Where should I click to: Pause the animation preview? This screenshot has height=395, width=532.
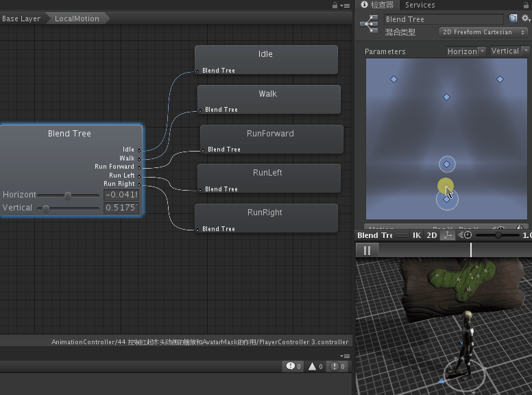point(367,250)
